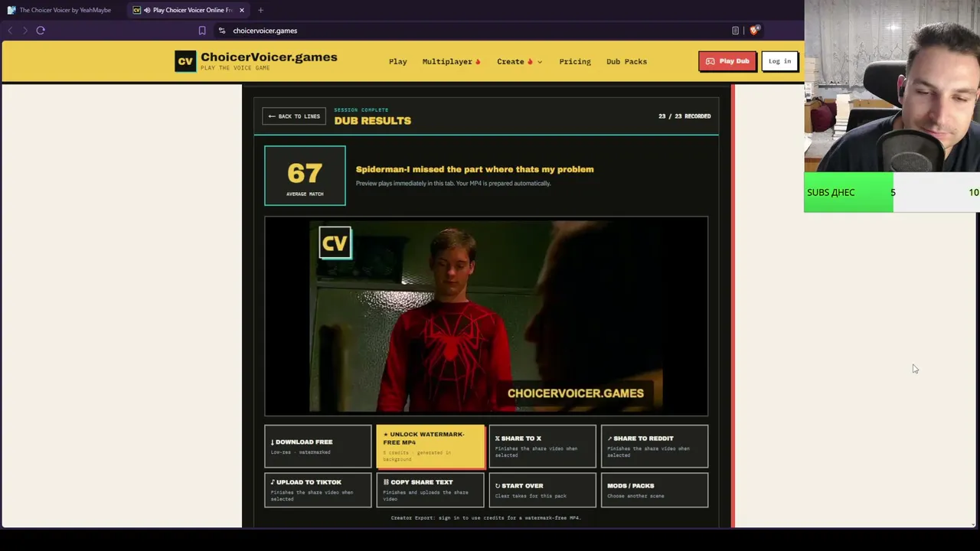Click the '23 / 23 RECORDED' counter text

click(x=684, y=116)
